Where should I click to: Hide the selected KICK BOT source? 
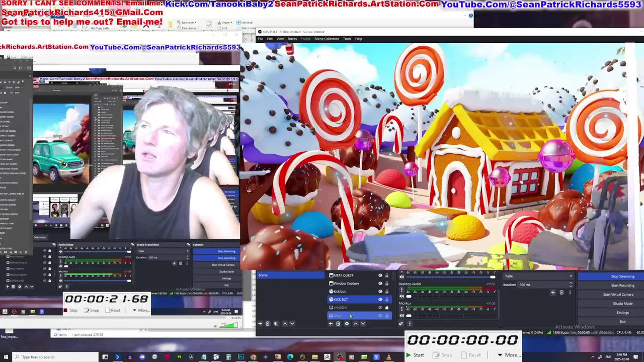(380, 300)
